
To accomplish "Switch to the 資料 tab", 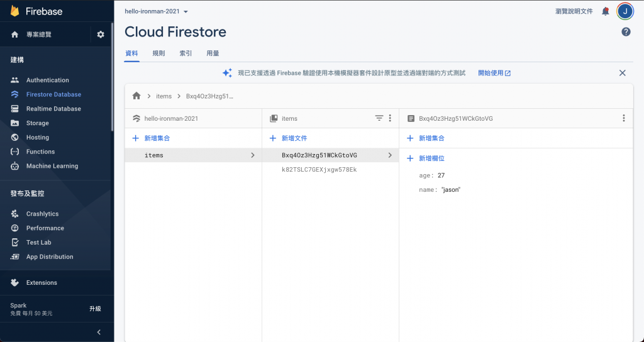I will coord(131,53).
